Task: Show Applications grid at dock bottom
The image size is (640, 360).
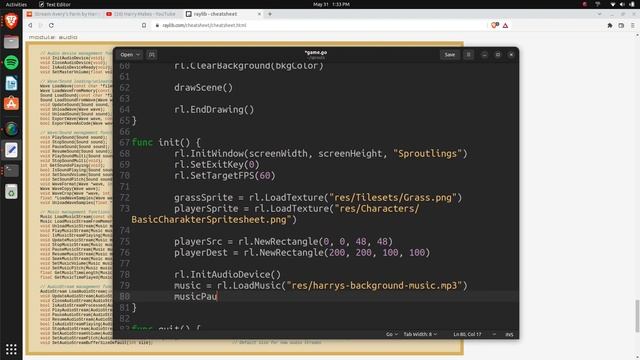Action: point(11,349)
